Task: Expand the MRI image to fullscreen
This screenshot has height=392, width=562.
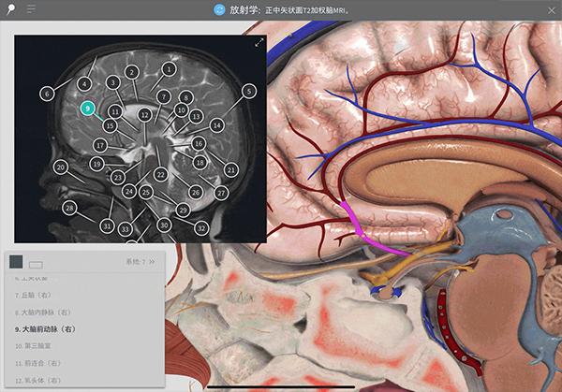Action: 259,42
